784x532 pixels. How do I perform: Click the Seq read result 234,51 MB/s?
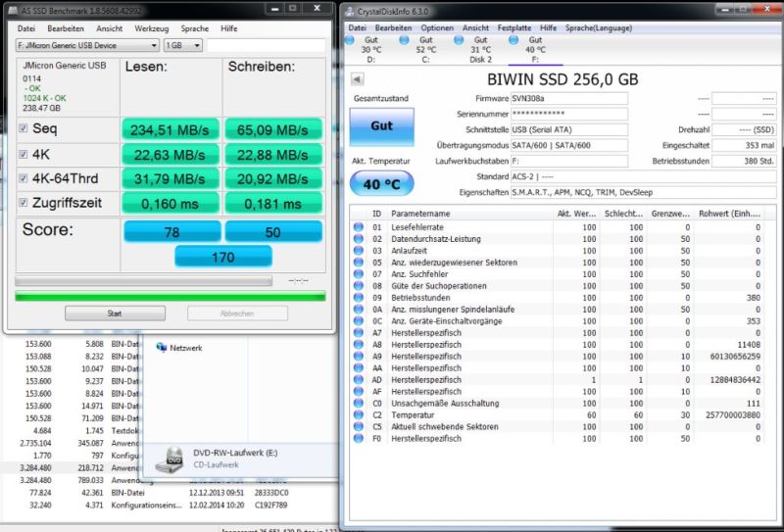coord(170,130)
